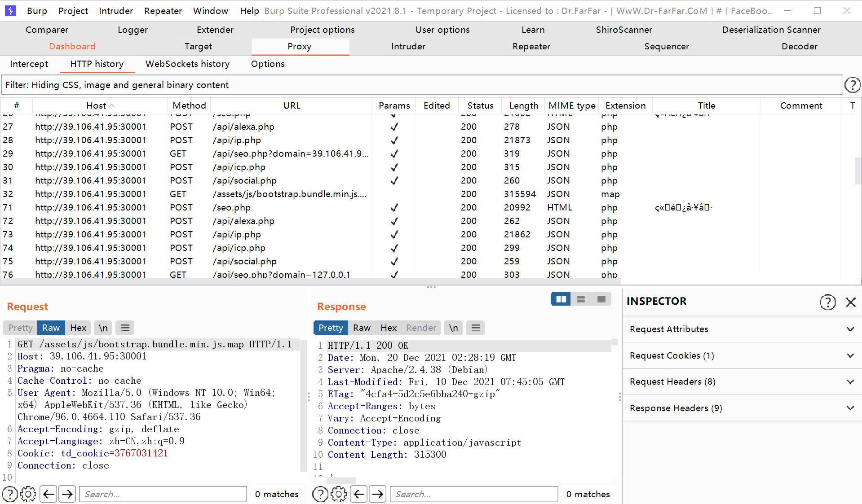Switch Request view to Hex

[x=78, y=328]
